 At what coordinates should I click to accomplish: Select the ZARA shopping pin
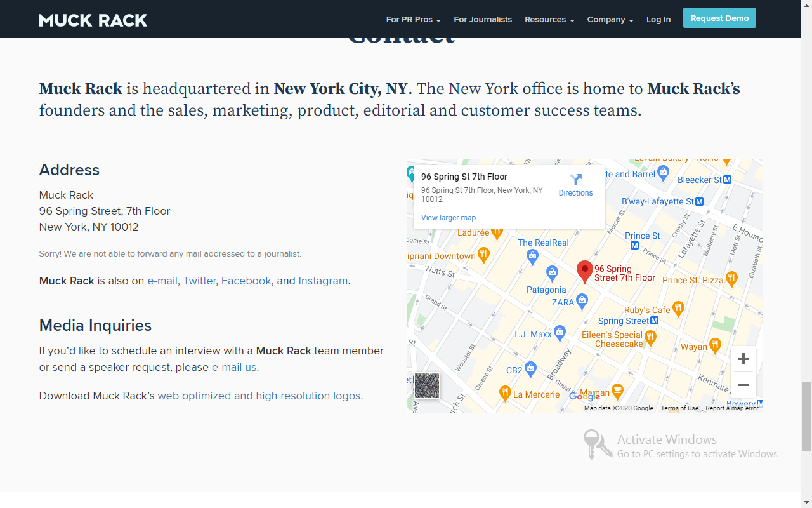(x=582, y=301)
